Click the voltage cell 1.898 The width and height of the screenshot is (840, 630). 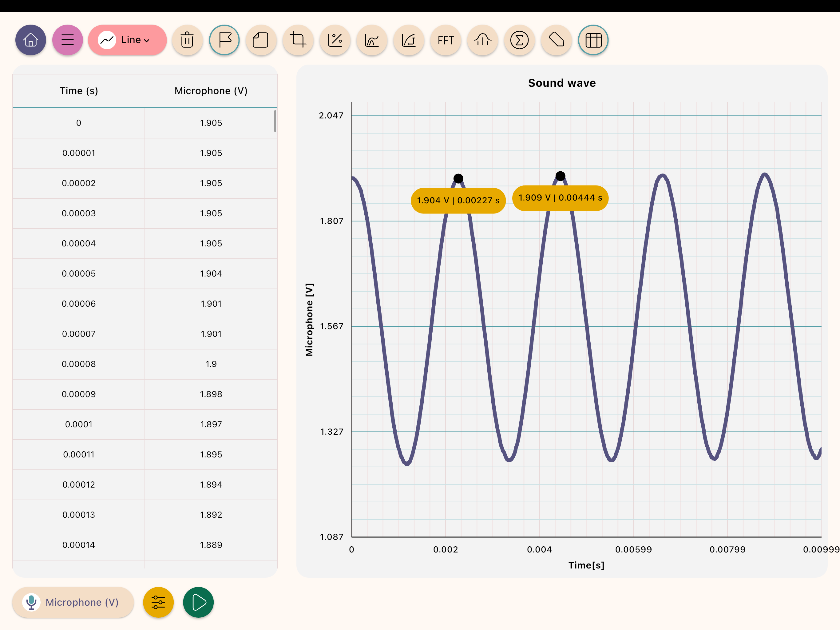click(x=211, y=394)
